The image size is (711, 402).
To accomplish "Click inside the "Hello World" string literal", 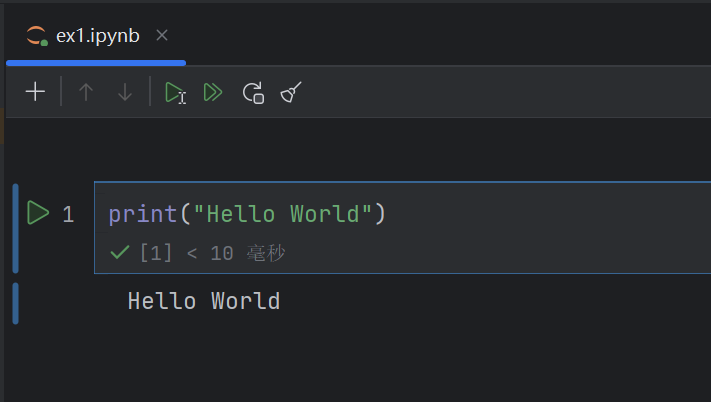I will click(289, 214).
